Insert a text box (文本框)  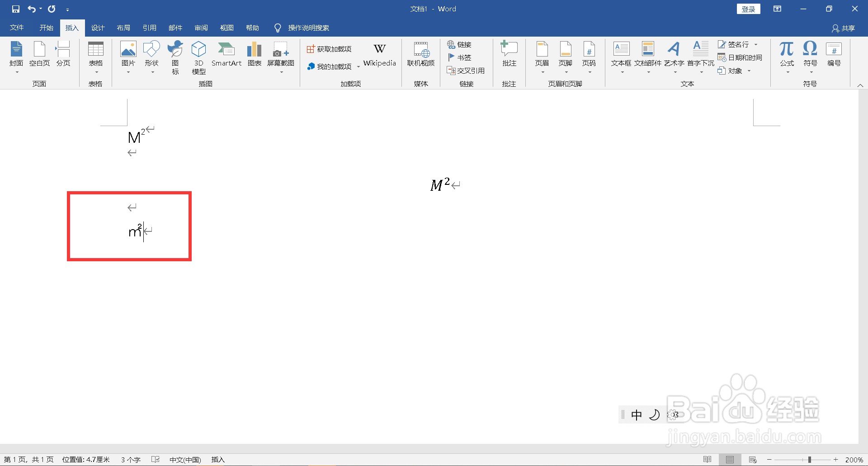pos(621,57)
